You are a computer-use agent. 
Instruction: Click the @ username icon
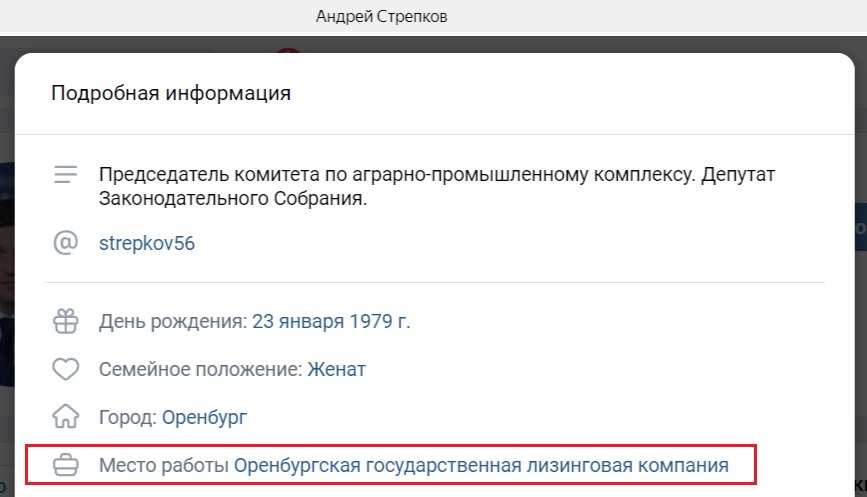[66, 243]
